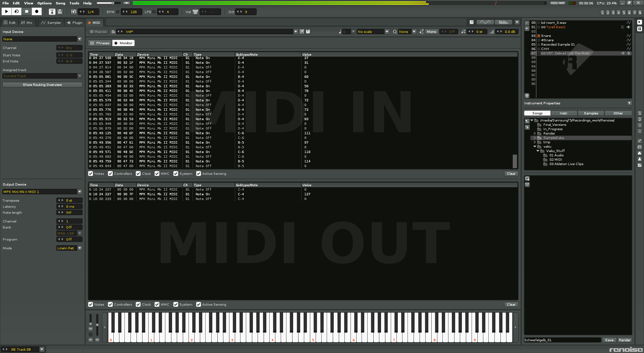Screen dimensions: 644x353
Task: Toggle pattern follow icon in transport
Action: 52,12
